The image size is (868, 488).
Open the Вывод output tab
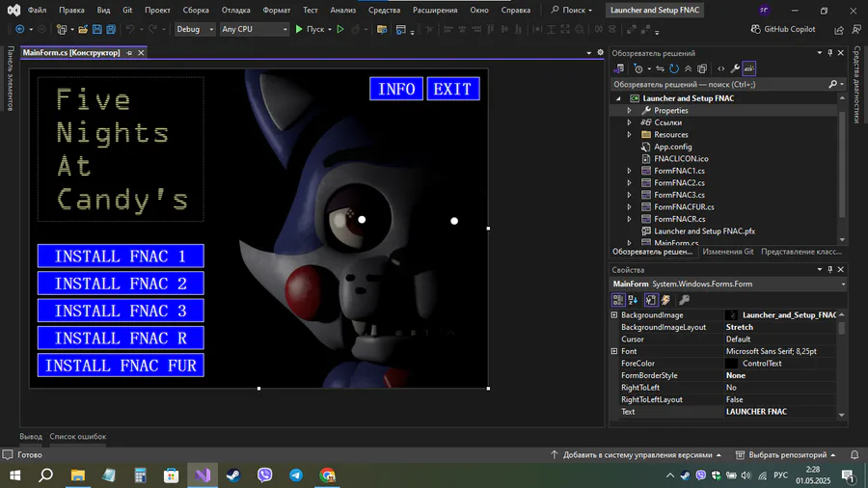tap(31, 437)
